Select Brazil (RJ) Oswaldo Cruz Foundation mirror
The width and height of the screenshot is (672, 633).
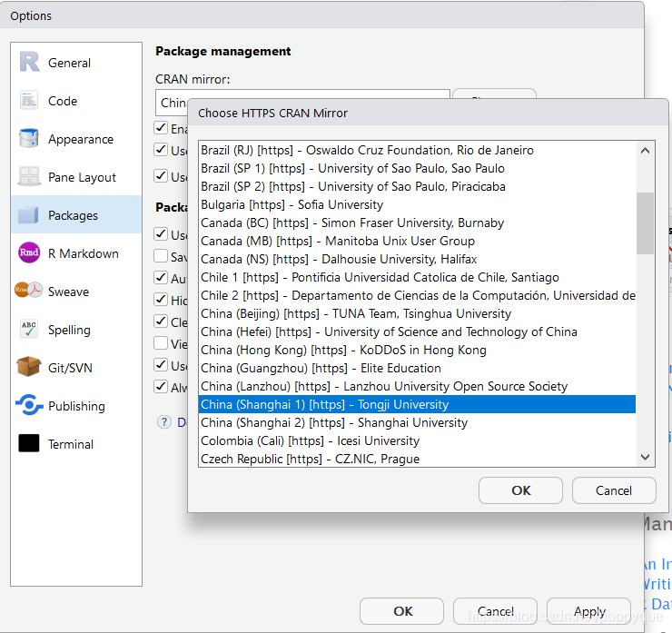(x=417, y=150)
